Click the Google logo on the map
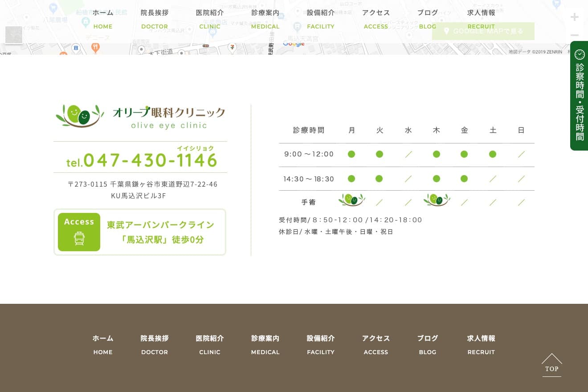Viewport: 588px width, 392px height. point(294,44)
